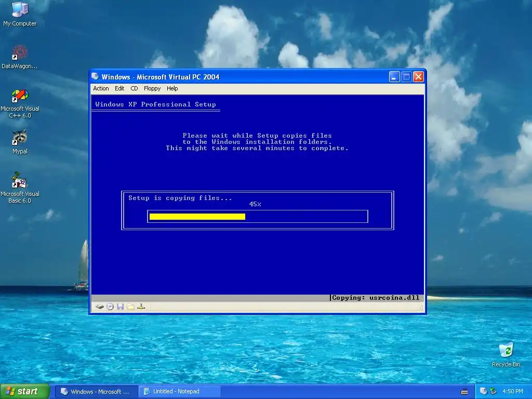Viewport: 532px width, 399px height.
Task: Click the network adapter status icon
Action: point(141,307)
